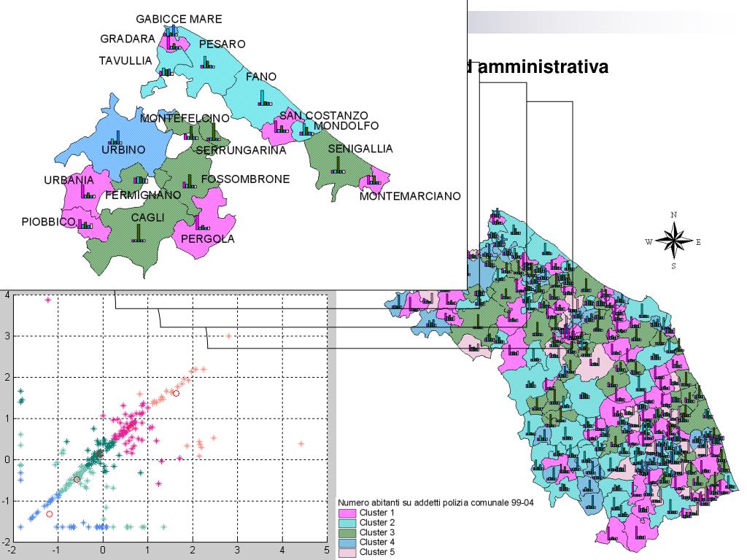The image size is (747, 560).
Task: Click the small bar chart inside Pesaro region
Action: pos(206,63)
